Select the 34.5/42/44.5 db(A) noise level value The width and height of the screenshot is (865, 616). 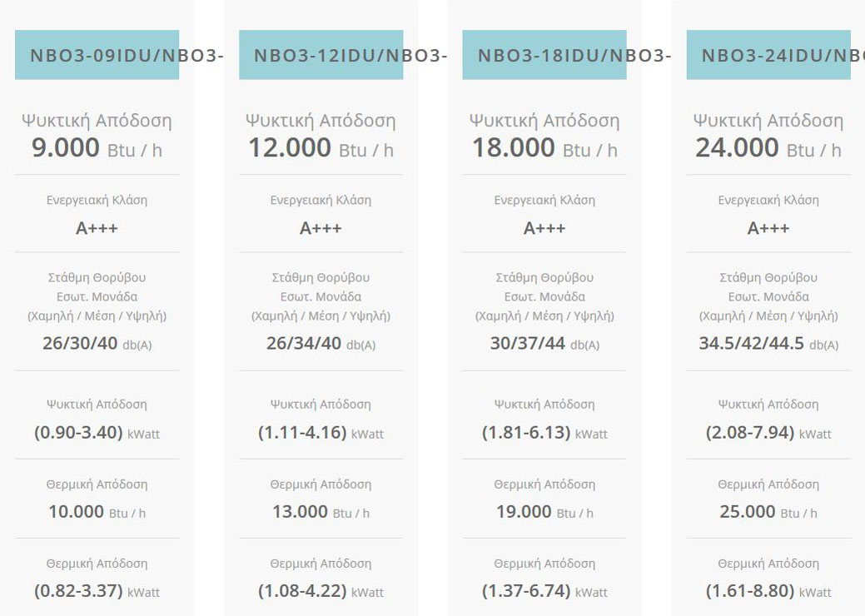coord(768,343)
